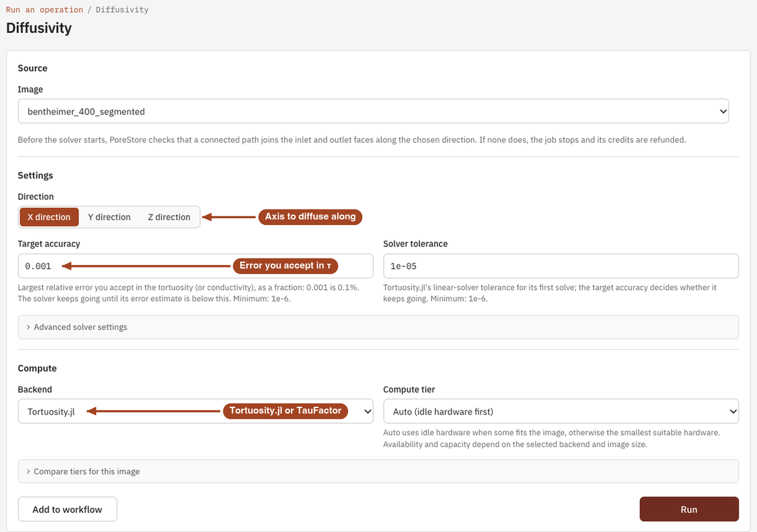Click the 'Backend' field label
Screen dimensions: 757x532
tap(35, 389)
